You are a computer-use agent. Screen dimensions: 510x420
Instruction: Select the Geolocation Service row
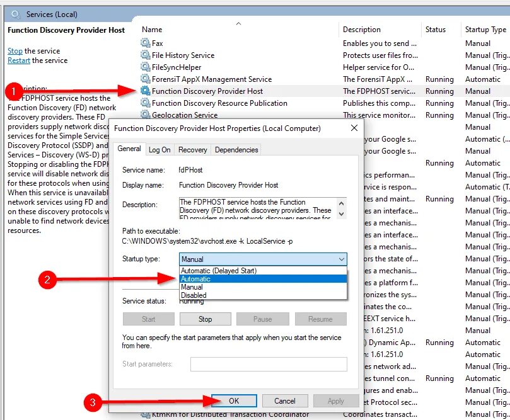pyautogui.click(x=185, y=115)
